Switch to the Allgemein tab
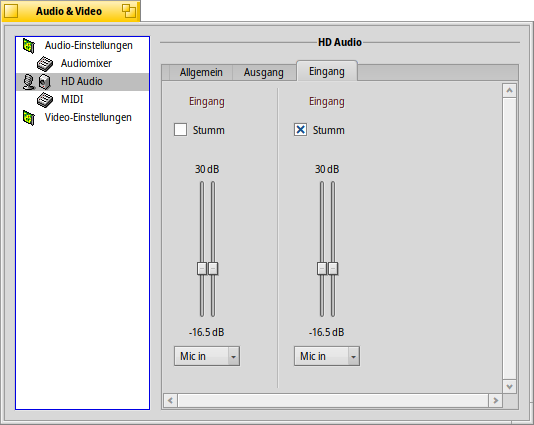Image resolution: width=534 pixels, height=425 pixels. [x=201, y=73]
